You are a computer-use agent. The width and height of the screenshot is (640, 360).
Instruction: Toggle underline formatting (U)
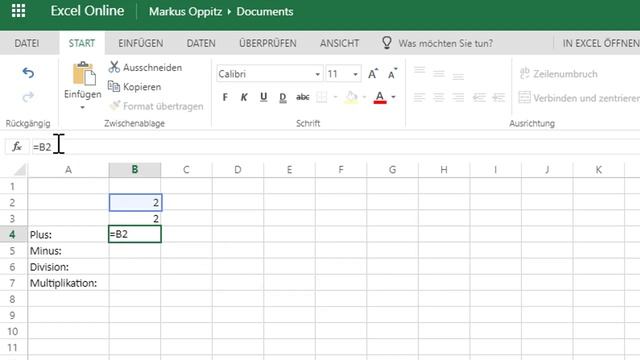coord(264,97)
